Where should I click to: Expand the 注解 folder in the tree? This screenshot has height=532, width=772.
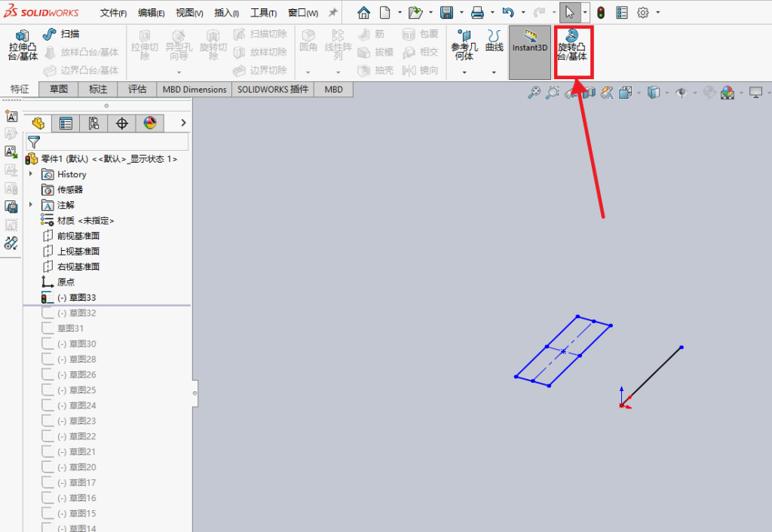tap(31, 204)
